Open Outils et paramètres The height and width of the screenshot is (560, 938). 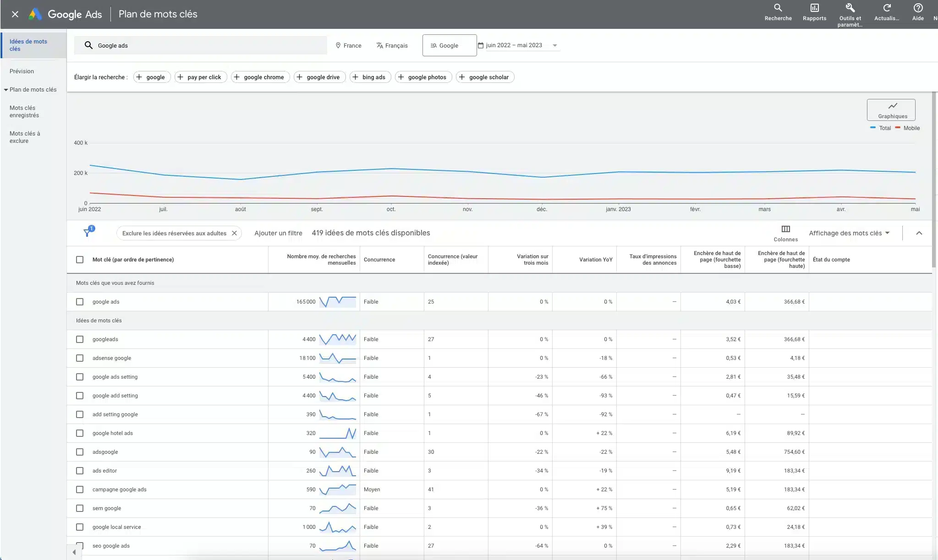pyautogui.click(x=850, y=9)
